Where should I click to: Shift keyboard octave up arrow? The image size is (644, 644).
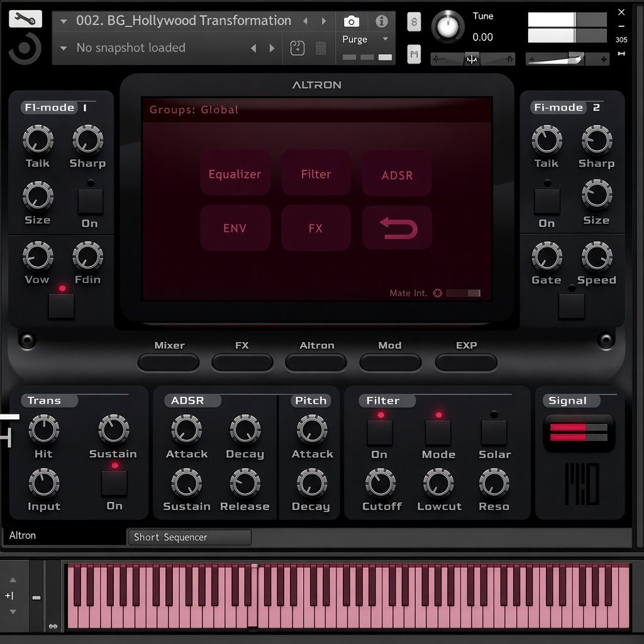tap(13, 580)
